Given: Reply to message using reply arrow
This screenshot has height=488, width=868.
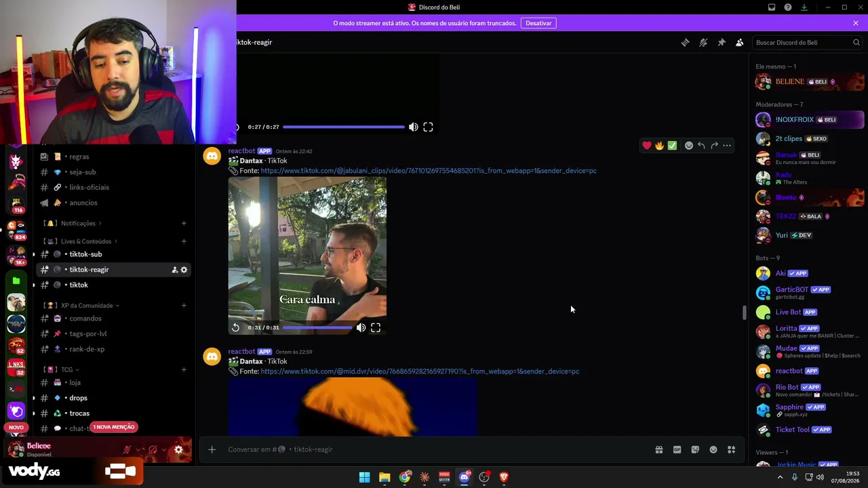Looking at the screenshot, I should [x=701, y=146].
